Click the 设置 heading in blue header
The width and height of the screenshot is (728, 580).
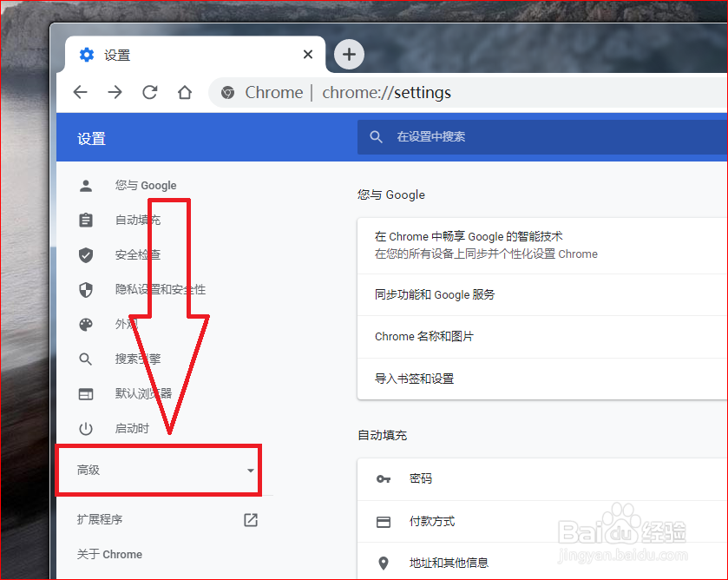(91, 139)
